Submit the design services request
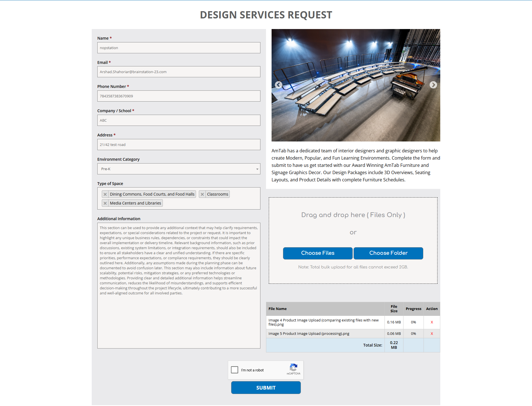Screen dimensions: 532x406 pyautogui.click(x=266, y=388)
